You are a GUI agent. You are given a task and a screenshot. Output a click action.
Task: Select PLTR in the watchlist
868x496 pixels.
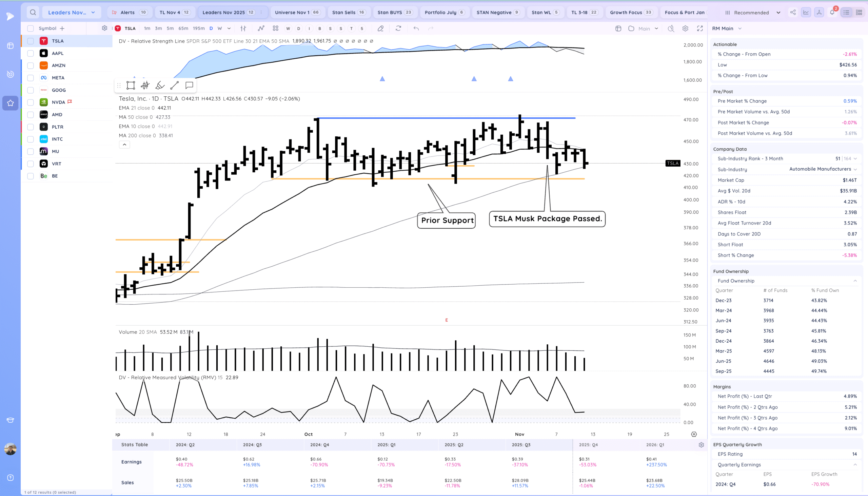[58, 127]
